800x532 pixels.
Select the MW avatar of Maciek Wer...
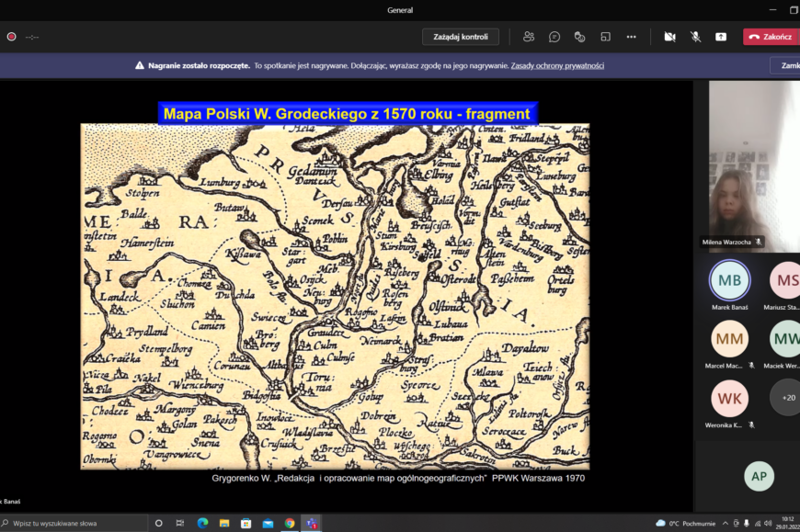click(785, 339)
